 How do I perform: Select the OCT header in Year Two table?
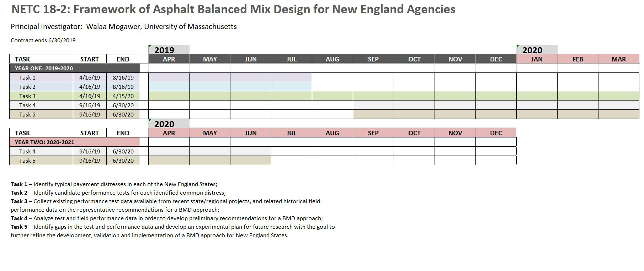click(x=414, y=133)
